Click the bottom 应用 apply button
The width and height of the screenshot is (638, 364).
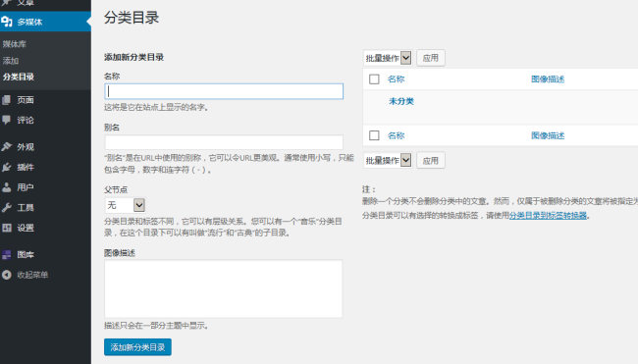431,161
